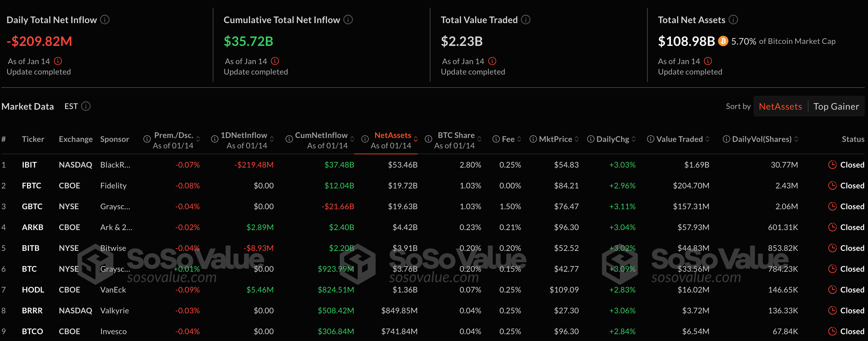Click the Closed clock icon on the IBIT row

click(833, 165)
